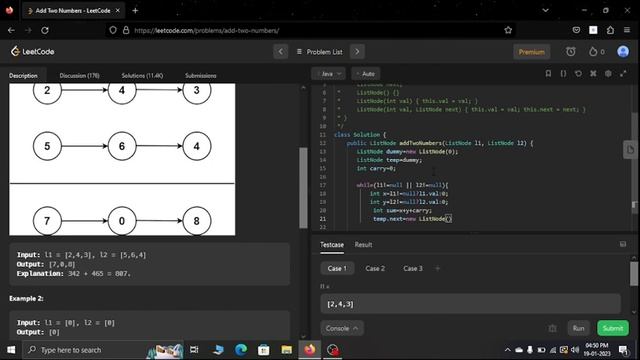The image size is (640, 360).
Task: Open the Windows Start menu
Action: tap(11, 350)
